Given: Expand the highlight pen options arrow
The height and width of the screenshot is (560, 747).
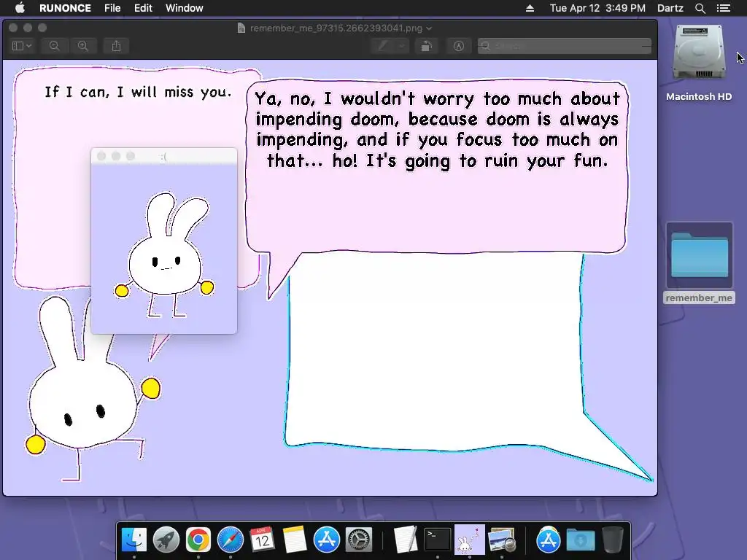Looking at the screenshot, I should click(402, 46).
